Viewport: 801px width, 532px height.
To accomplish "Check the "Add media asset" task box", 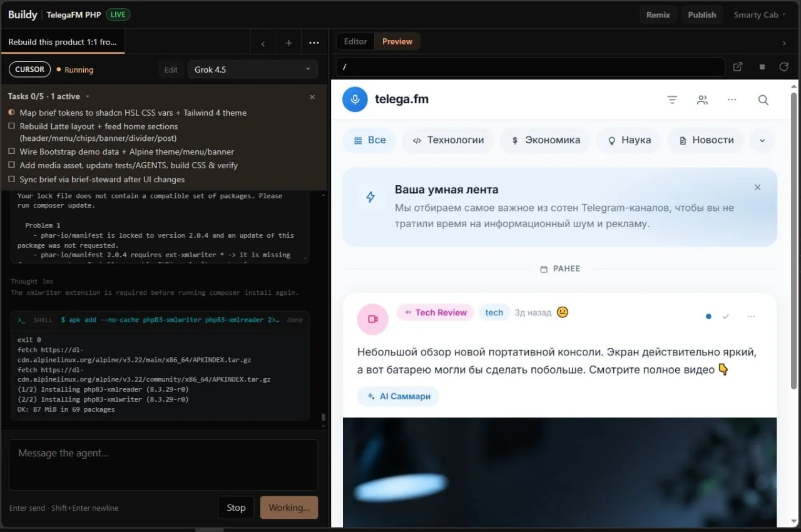I will pos(11,165).
